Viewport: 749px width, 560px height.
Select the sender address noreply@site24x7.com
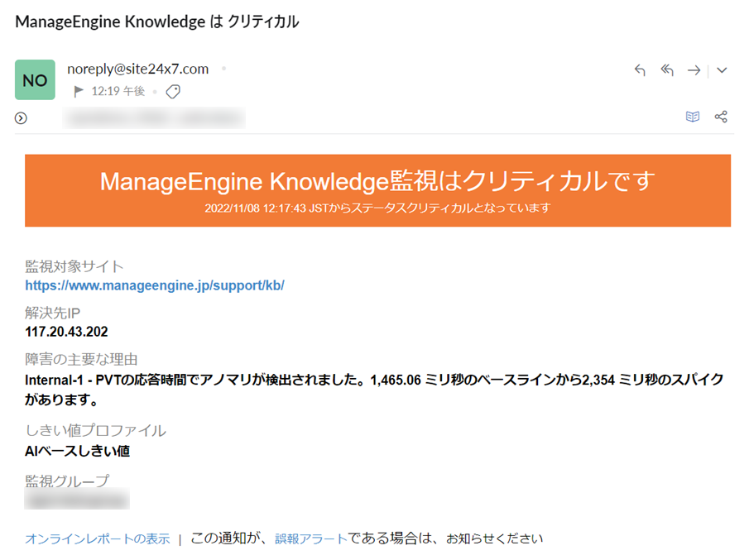click(x=137, y=69)
